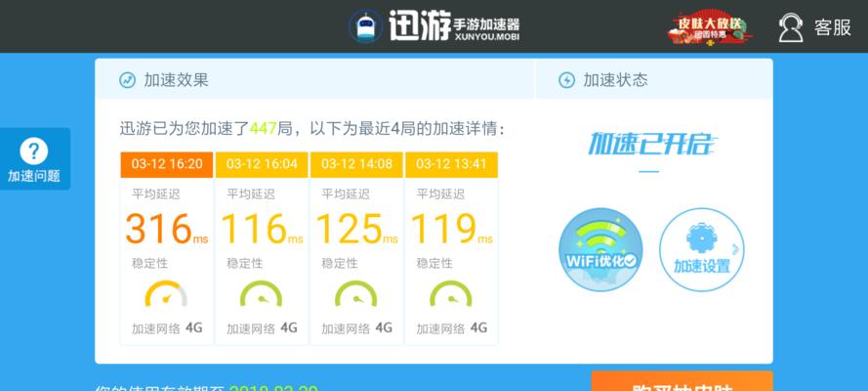This screenshot has height=391, width=868.
Task: Click 加速网络 4G in the 14:08 card
Action: tap(357, 328)
